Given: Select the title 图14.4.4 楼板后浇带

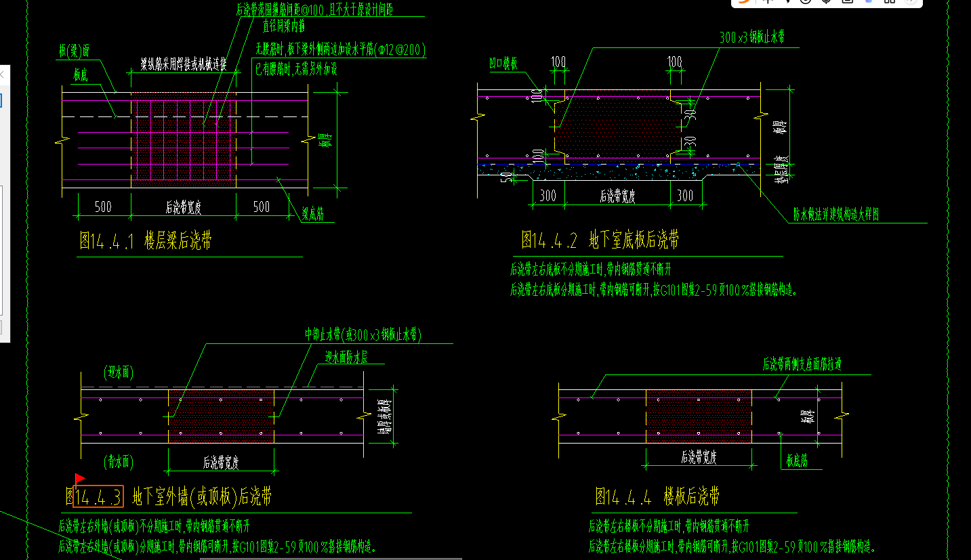Looking at the screenshot, I should pyautogui.click(x=657, y=496).
